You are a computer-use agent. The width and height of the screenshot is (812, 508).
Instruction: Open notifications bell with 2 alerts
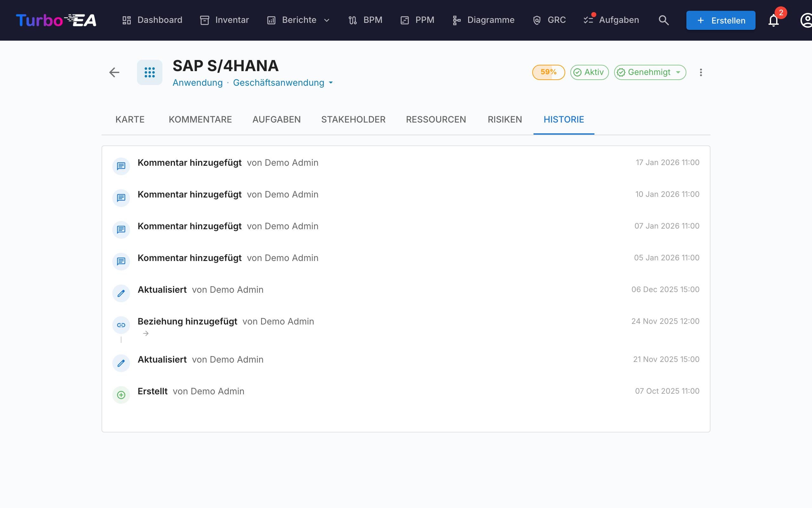pyautogui.click(x=773, y=20)
